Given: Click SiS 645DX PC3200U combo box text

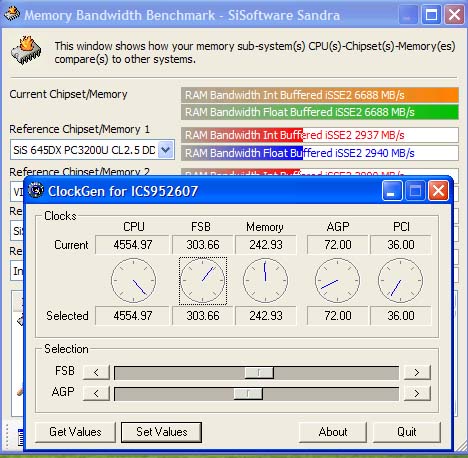Looking at the screenshot, I should point(84,150).
